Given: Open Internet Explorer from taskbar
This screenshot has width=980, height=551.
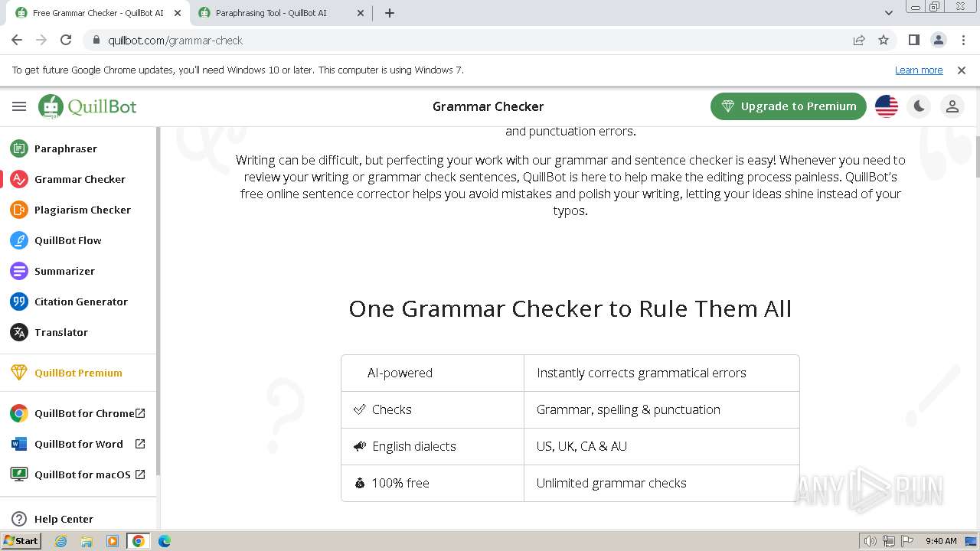Looking at the screenshot, I should pos(61,541).
